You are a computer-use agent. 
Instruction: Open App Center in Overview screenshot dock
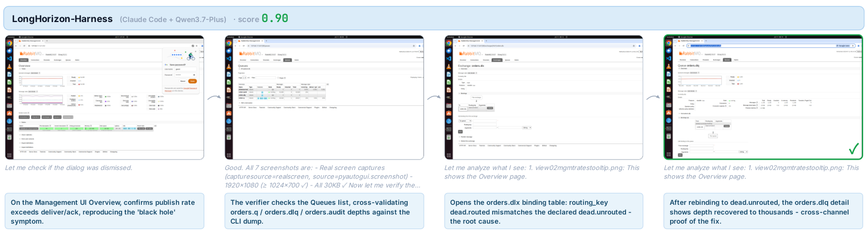tap(9, 113)
